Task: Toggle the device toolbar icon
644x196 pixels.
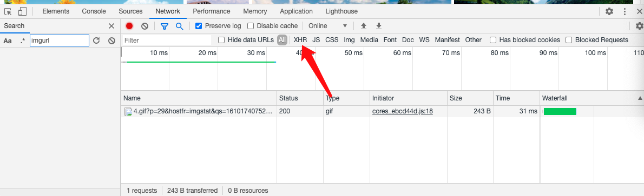Action: (23, 11)
